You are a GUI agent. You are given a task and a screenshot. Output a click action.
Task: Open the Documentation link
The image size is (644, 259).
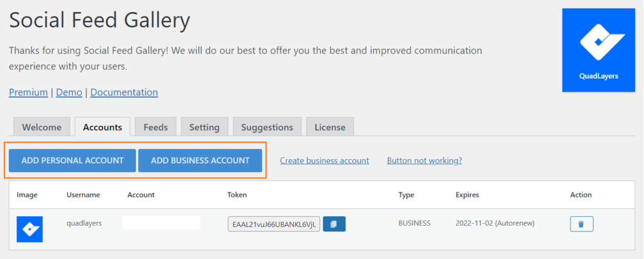[124, 92]
